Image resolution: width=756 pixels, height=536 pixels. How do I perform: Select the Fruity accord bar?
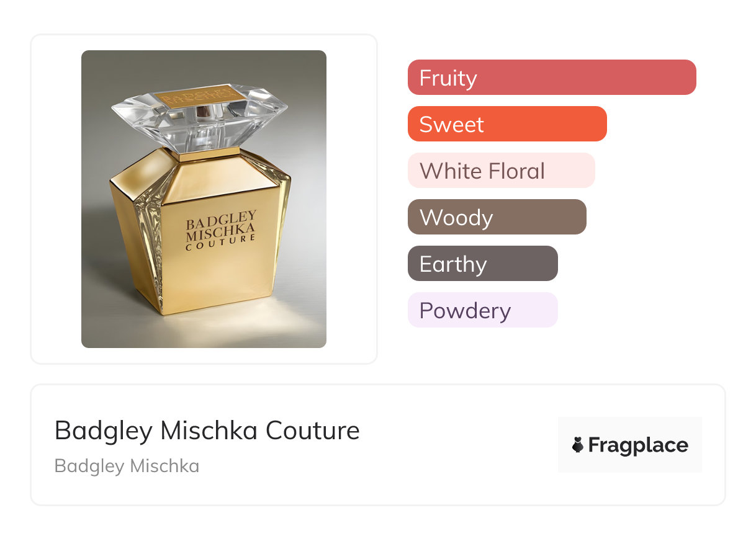[551, 78]
